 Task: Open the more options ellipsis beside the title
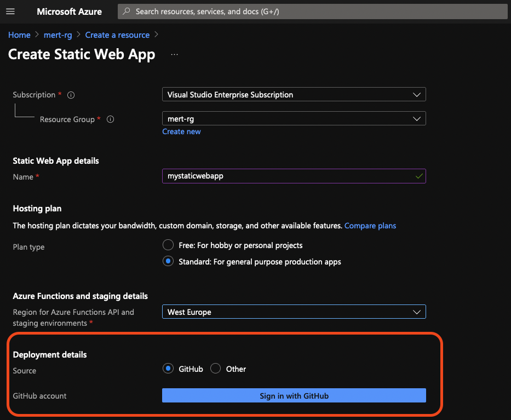pyautogui.click(x=174, y=54)
